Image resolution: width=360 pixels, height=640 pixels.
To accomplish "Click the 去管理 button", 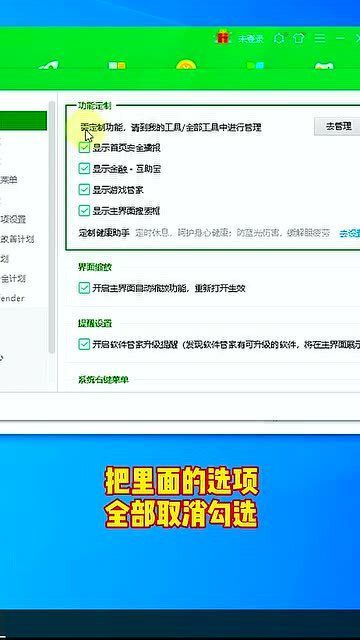I will tap(338, 127).
